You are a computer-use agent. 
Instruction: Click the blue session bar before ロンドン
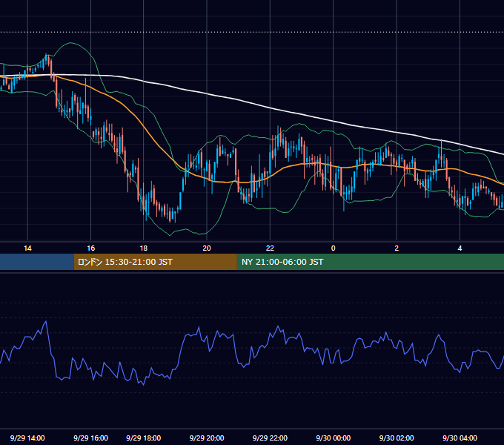click(x=37, y=262)
